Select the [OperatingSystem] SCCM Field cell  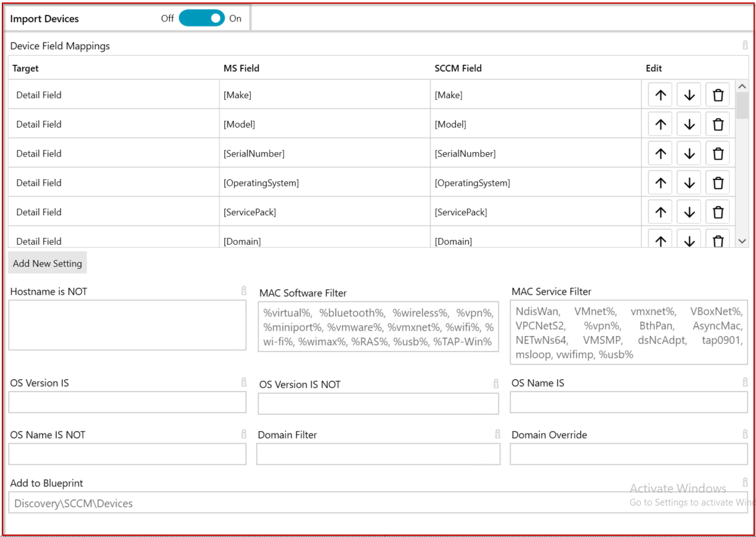click(536, 182)
